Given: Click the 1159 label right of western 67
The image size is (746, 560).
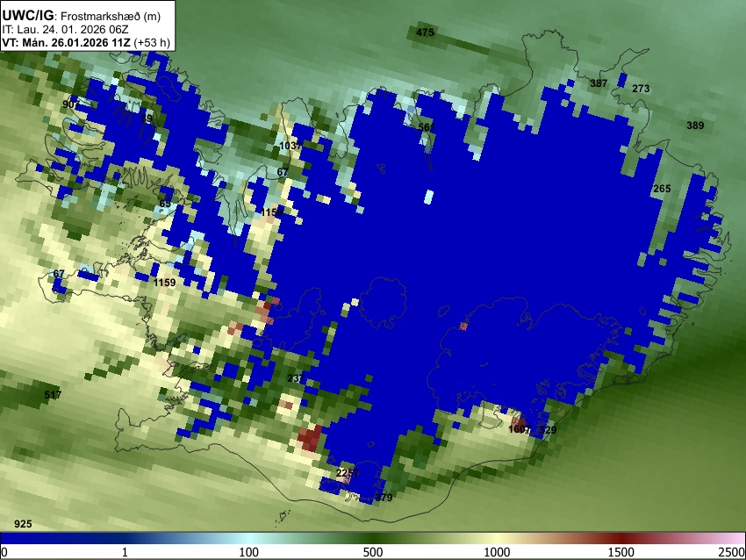Looking at the screenshot, I should pos(165,283).
